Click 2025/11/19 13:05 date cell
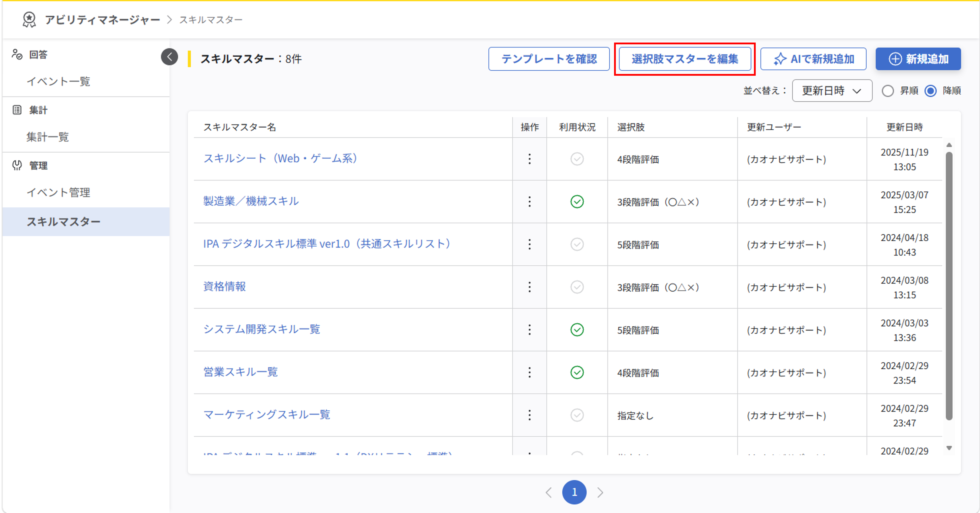The image size is (980, 513). click(x=905, y=159)
